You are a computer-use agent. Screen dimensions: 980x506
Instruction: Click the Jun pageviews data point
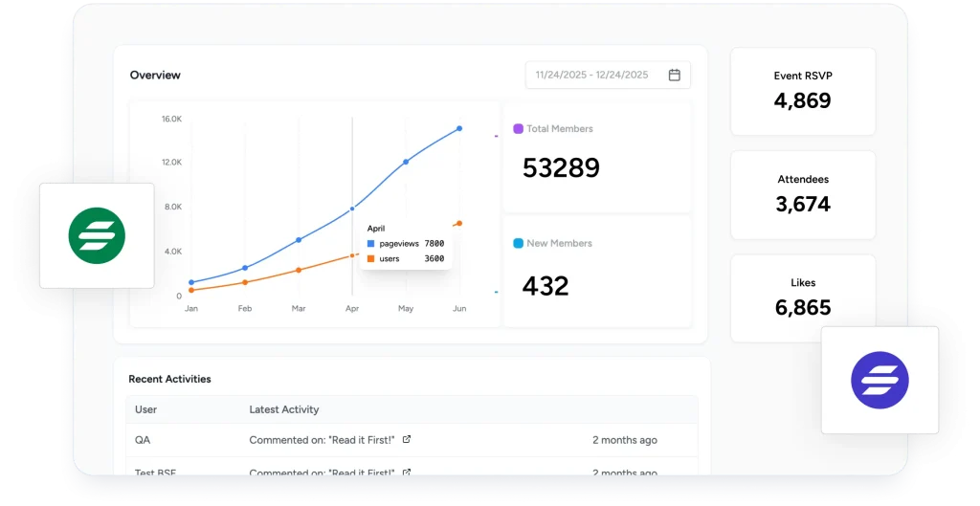(x=459, y=129)
